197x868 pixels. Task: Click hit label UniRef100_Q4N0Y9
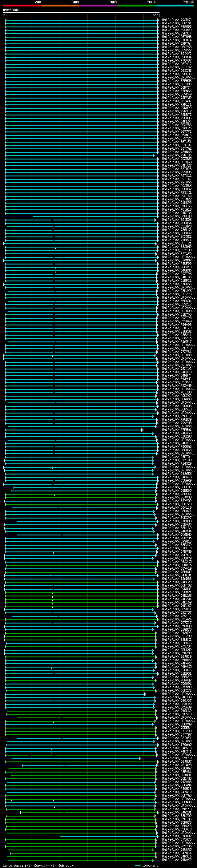pyautogui.click(x=177, y=860)
